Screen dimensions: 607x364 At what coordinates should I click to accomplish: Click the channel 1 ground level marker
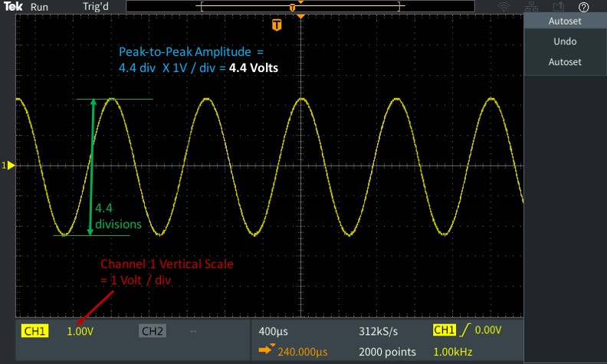[9, 166]
